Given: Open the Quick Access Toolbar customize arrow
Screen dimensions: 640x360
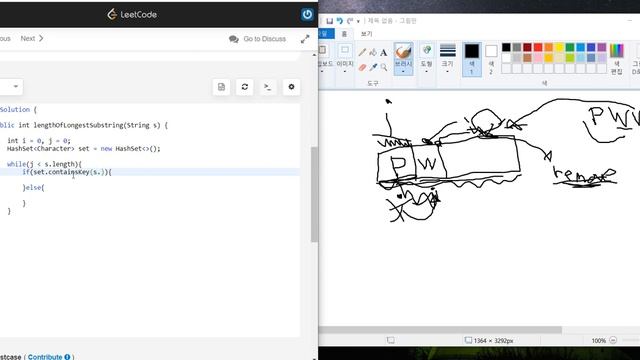Looking at the screenshot, I should click(x=358, y=21).
